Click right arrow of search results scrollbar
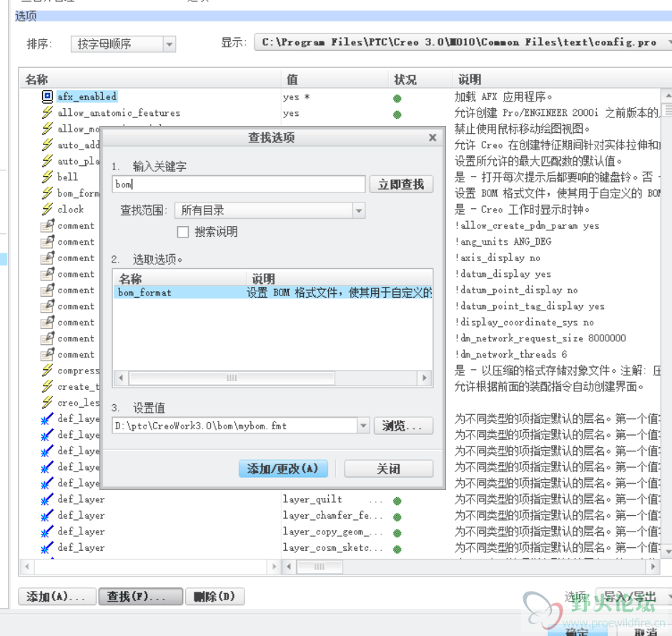The width and height of the screenshot is (672, 636). [424, 378]
